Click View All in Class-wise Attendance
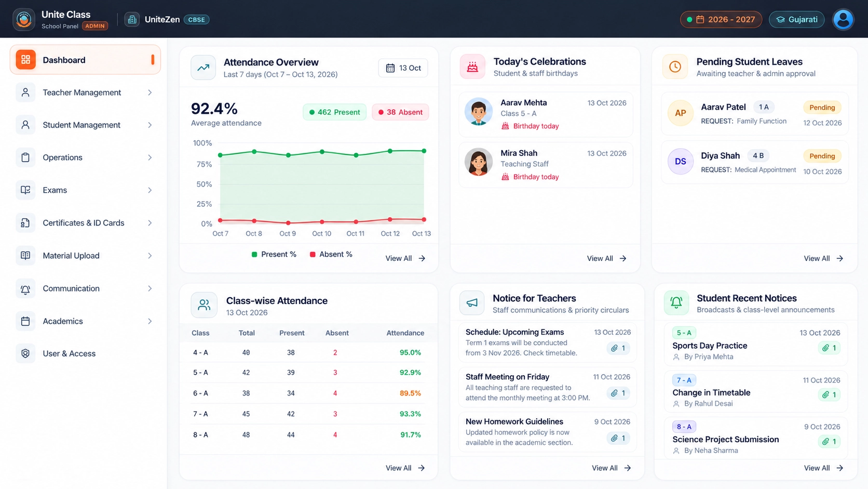The image size is (868, 489). pos(405,468)
